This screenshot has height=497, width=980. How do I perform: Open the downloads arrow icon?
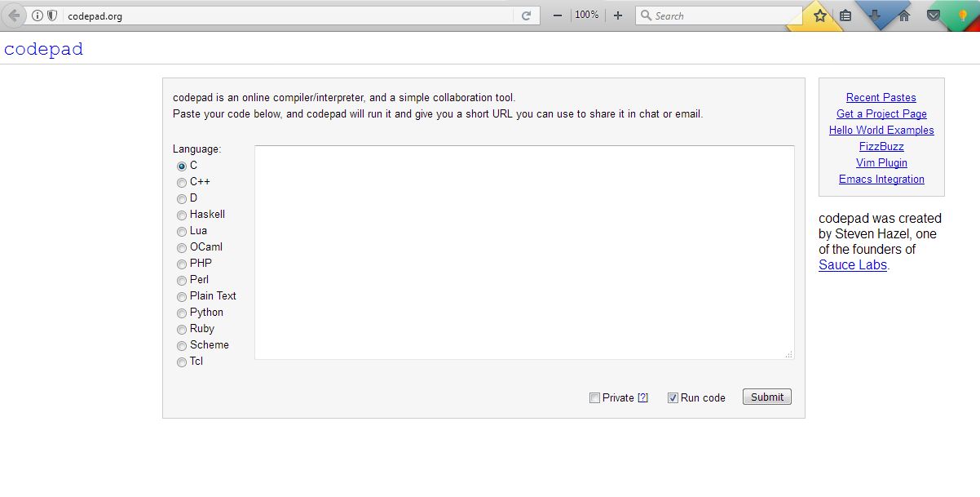tap(875, 16)
